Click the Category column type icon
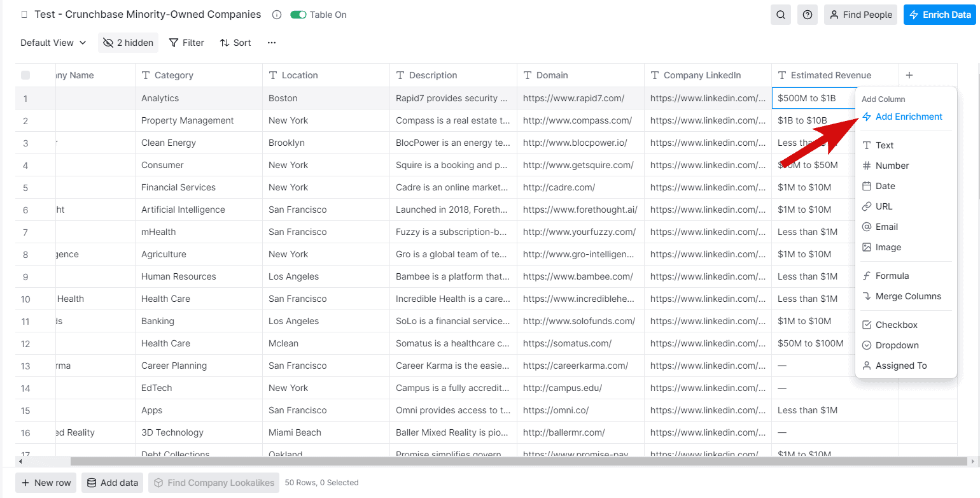This screenshot has width=980, height=498. 146,75
